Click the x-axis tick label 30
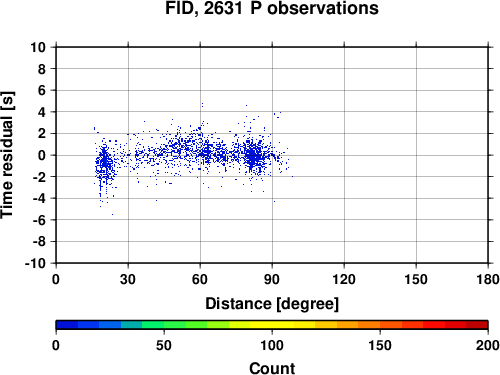 [128, 279]
